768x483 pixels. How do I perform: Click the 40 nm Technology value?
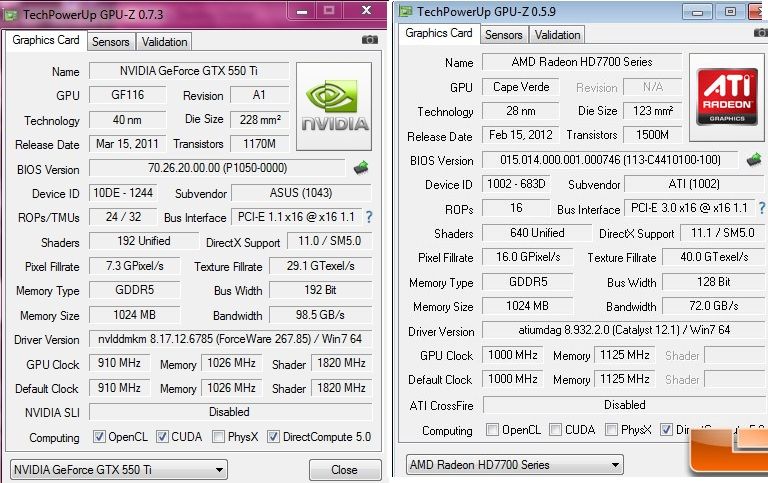click(x=127, y=120)
